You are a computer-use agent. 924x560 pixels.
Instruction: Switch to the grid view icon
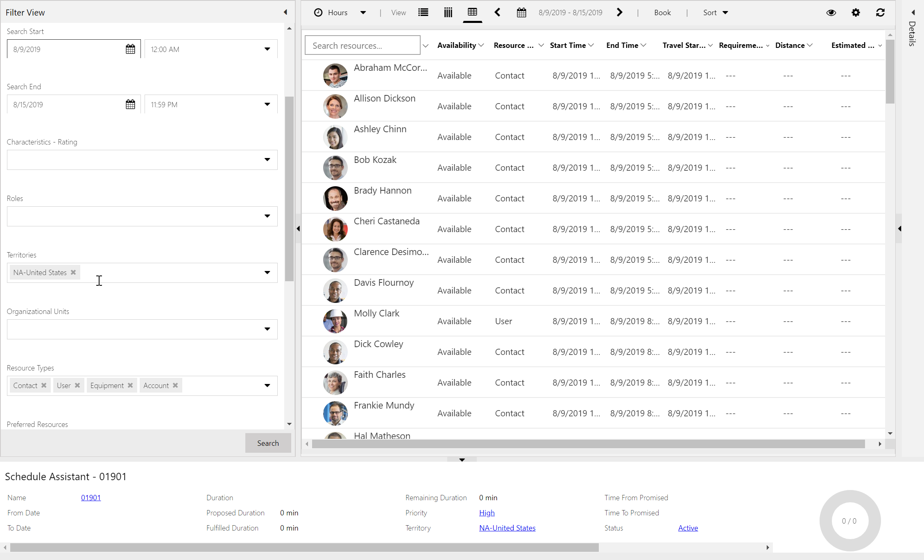473,13
